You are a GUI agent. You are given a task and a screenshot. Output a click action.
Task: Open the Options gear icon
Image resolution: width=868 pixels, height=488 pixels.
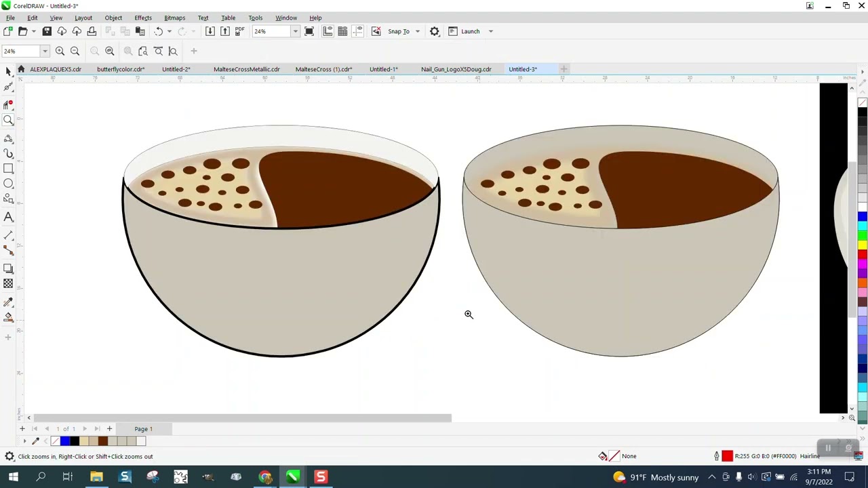coord(435,31)
